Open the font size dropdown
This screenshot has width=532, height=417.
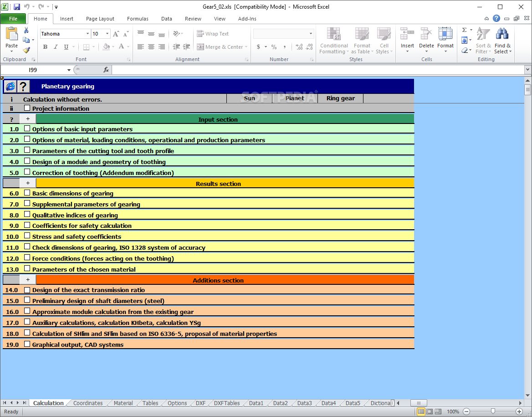[x=107, y=34]
